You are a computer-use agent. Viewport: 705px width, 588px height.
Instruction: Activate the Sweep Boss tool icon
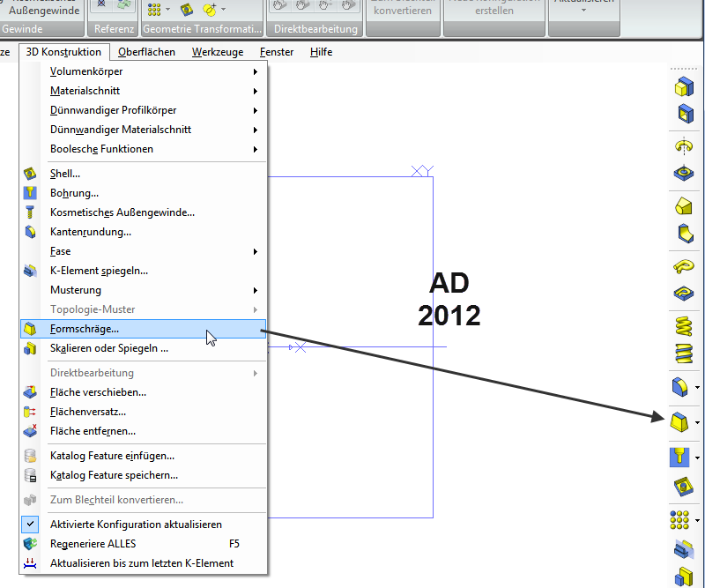click(x=684, y=266)
